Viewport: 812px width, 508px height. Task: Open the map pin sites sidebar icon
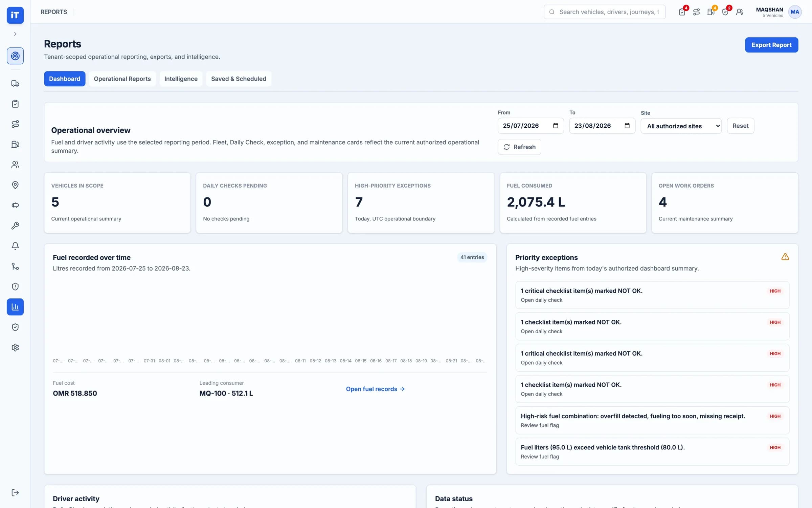click(x=15, y=185)
